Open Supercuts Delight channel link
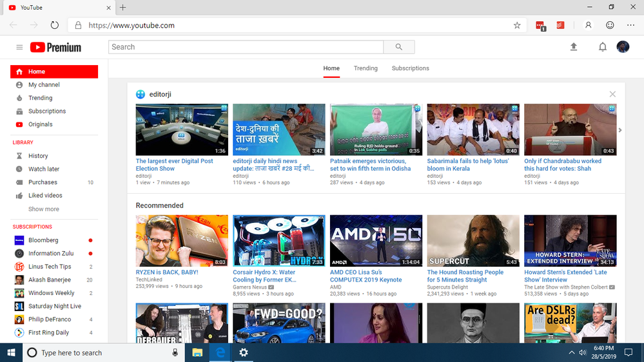Image resolution: width=644 pixels, height=362 pixels. click(x=447, y=287)
